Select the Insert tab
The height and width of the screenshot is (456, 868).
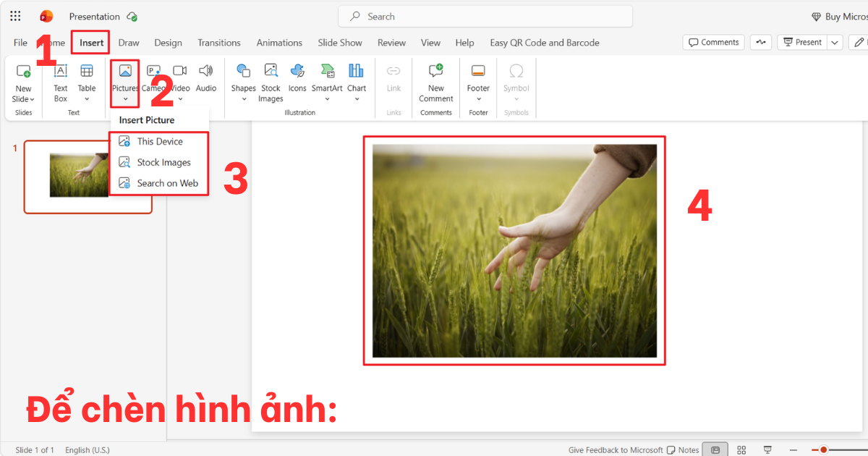pos(92,43)
